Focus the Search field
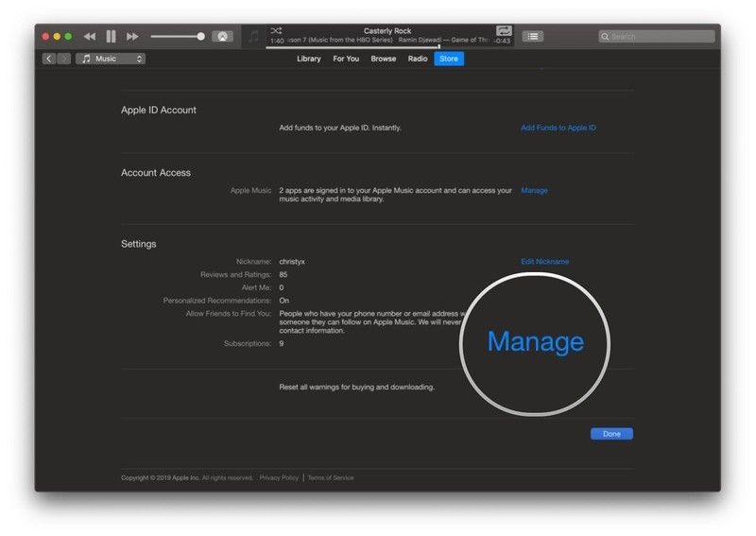The height and width of the screenshot is (536, 756). 657,37
